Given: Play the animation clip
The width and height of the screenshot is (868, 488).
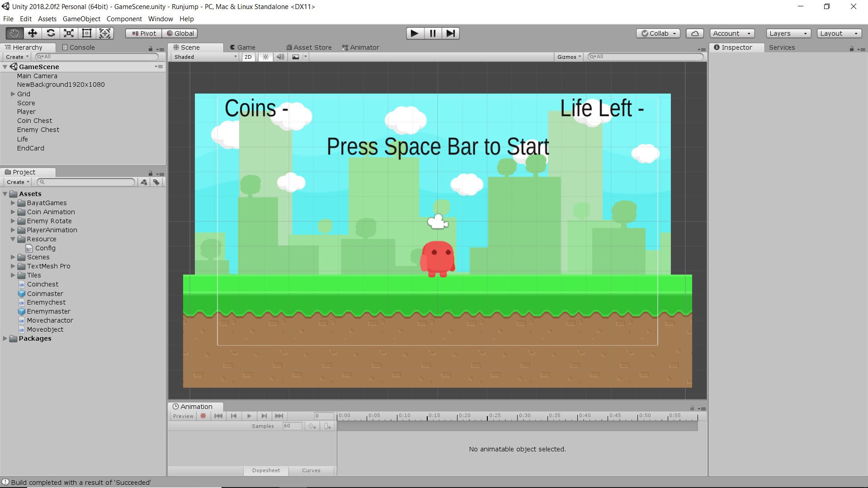Looking at the screenshot, I should [x=249, y=416].
